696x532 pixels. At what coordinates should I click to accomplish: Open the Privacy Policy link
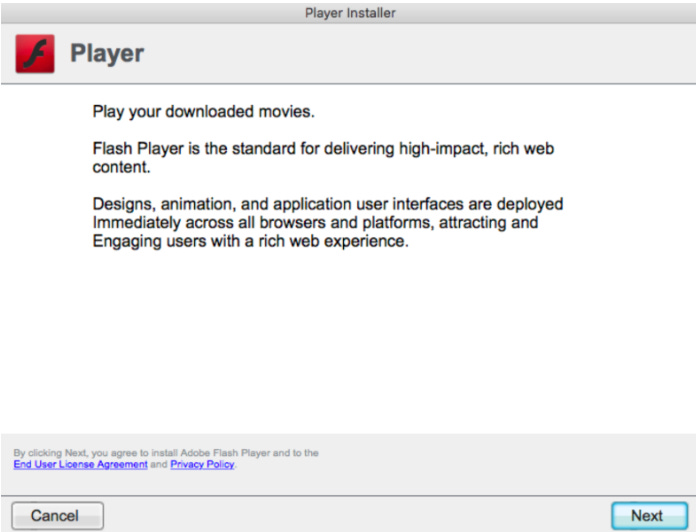point(202,464)
